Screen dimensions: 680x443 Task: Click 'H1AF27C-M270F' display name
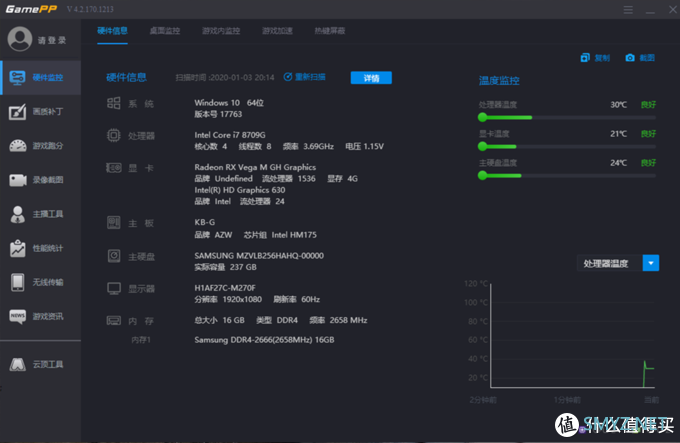(x=225, y=288)
